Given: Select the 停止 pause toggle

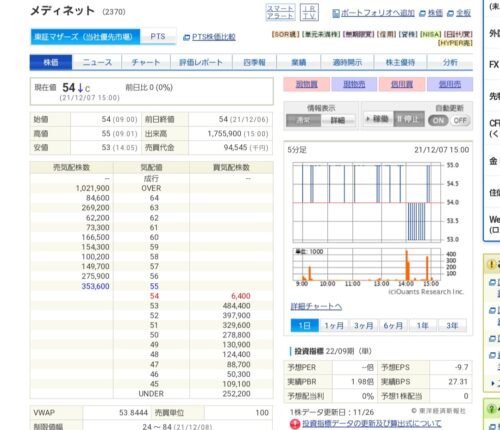Looking at the screenshot, I should [x=409, y=119].
